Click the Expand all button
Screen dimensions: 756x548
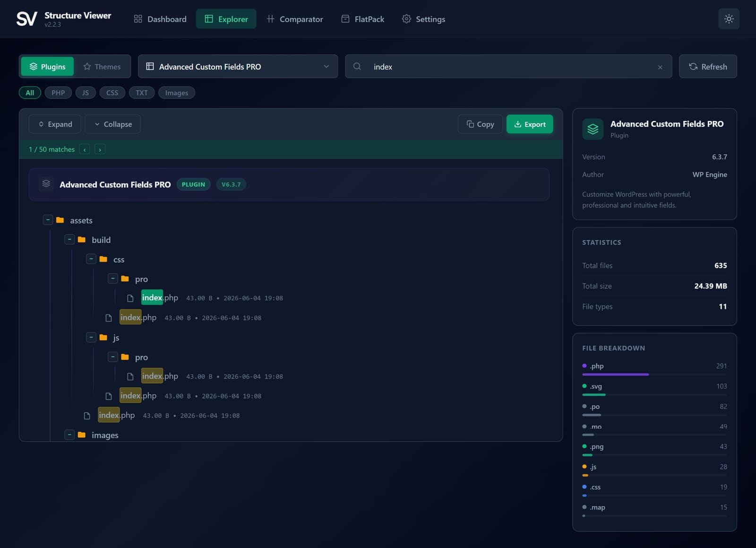(x=55, y=124)
